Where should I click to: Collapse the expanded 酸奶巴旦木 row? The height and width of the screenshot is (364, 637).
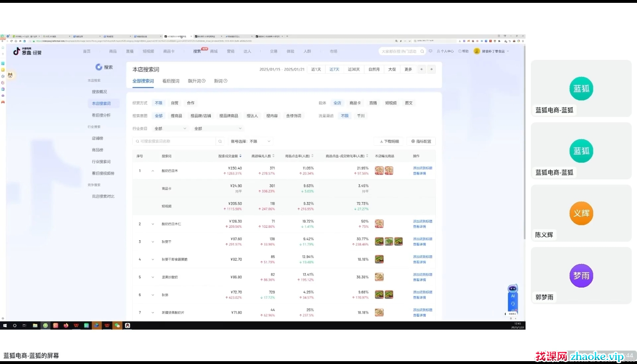coord(153,171)
